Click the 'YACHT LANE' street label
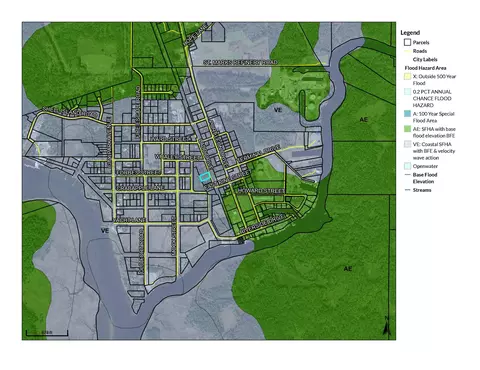Image resolution: width=480 pixels, height=370 pixels. 130,220
